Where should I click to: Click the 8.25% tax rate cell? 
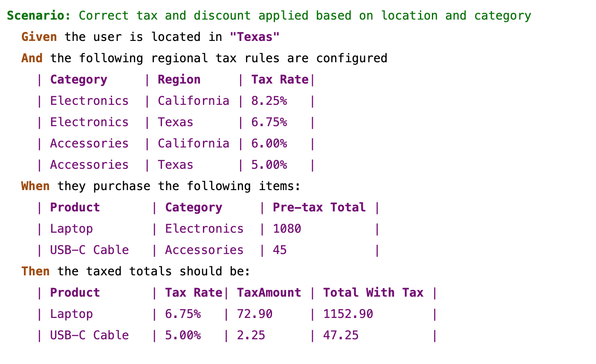[269, 101]
